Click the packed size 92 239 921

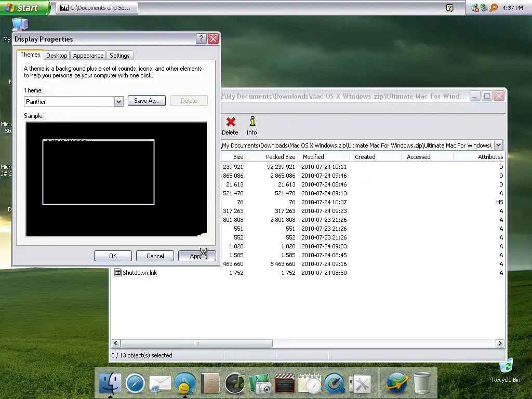point(281,167)
